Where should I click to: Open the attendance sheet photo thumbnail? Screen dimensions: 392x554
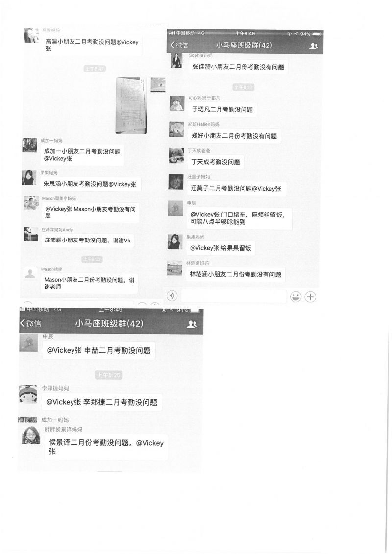[131, 105]
